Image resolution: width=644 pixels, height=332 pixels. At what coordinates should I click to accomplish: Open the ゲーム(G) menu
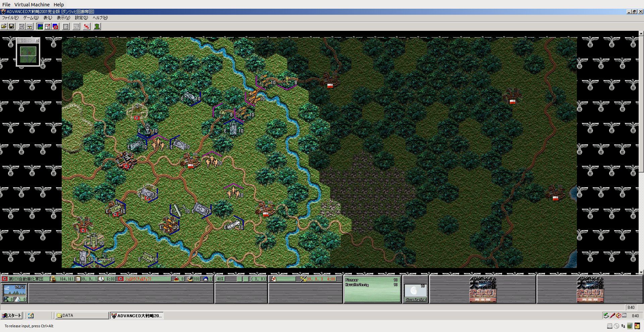(31, 18)
